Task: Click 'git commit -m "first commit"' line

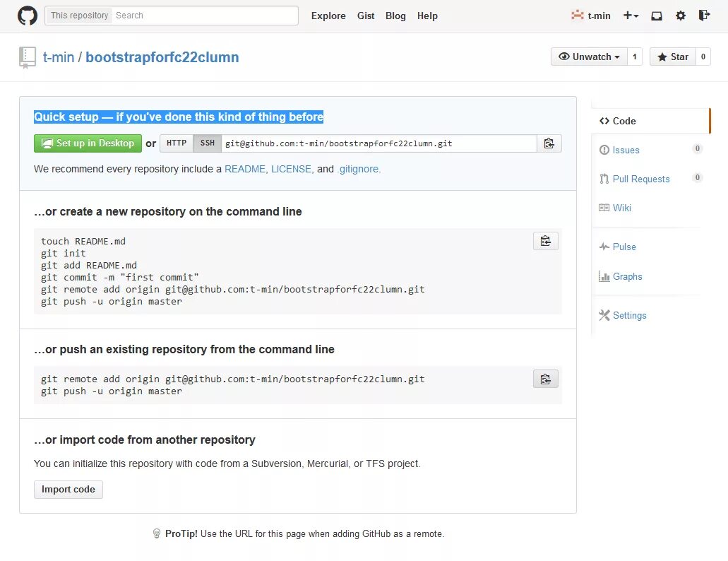Action: pyautogui.click(x=120, y=277)
